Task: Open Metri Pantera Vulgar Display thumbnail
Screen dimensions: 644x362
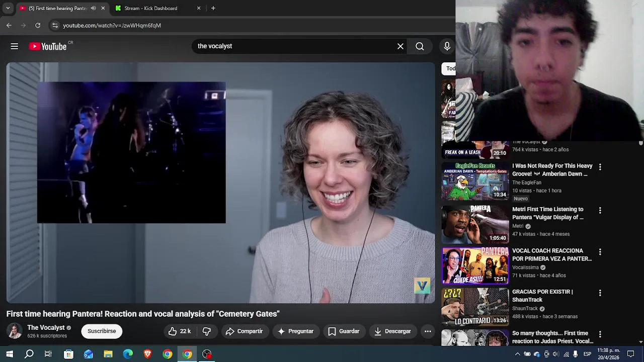Action: tap(475, 224)
